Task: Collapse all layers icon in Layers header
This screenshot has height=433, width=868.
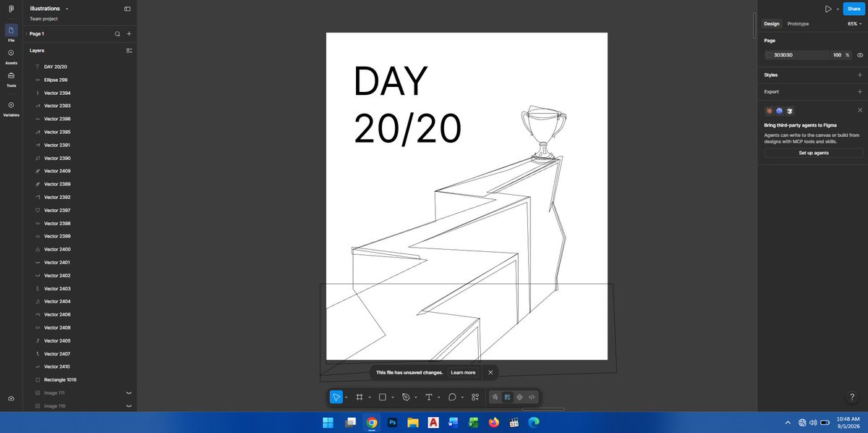Action: [x=129, y=51]
